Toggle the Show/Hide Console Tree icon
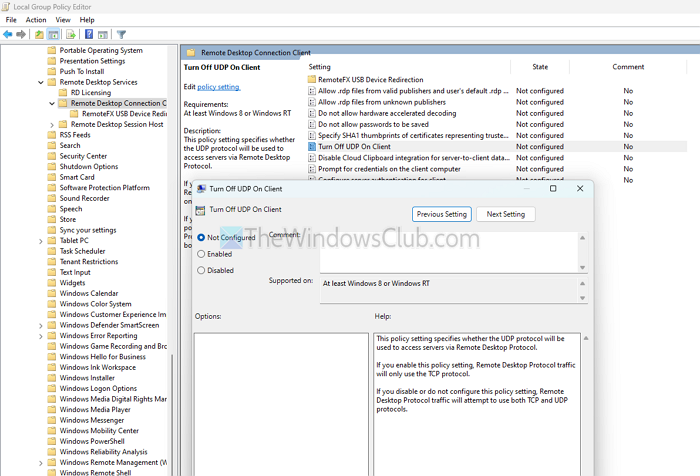700x476 pixels. point(53,34)
